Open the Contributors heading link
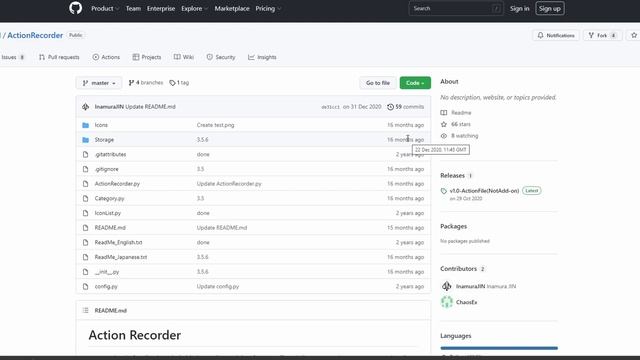Screen dimensions: 640x360 pyautogui.click(x=458, y=269)
